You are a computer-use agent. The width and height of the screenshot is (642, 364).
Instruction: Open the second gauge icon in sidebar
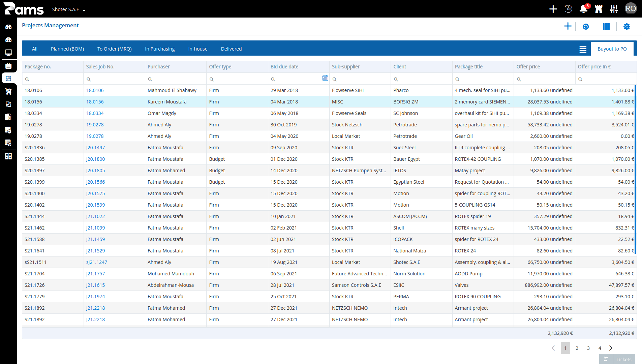coord(8,40)
